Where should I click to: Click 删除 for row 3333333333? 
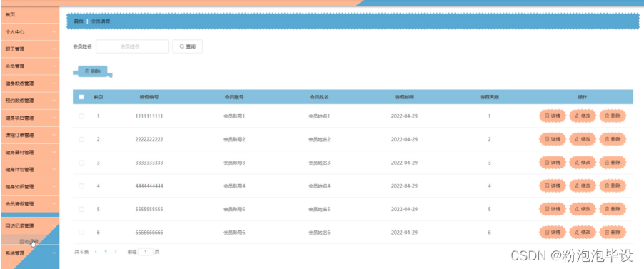click(x=613, y=163)
